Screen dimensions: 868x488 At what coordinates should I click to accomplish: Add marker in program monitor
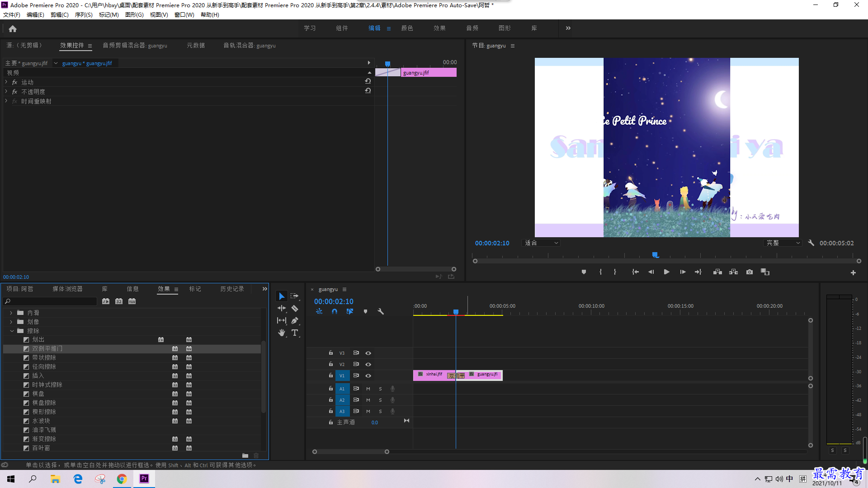point(584,272)
